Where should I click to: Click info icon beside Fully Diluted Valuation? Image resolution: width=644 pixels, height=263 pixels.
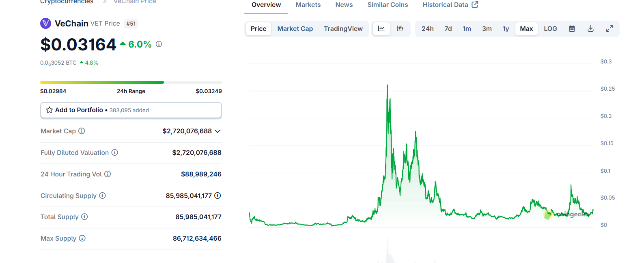pyautogui.click(x=115, y=152)
